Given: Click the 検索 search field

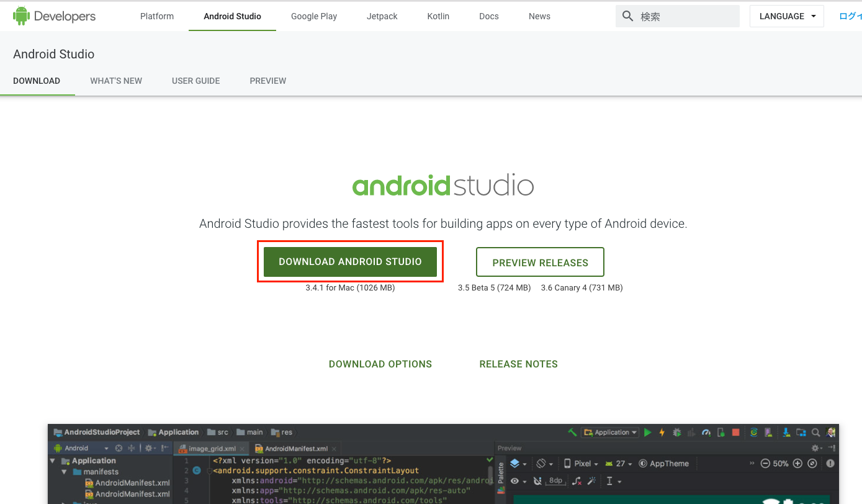Looking at the screenshot, I should pos(676,16).
